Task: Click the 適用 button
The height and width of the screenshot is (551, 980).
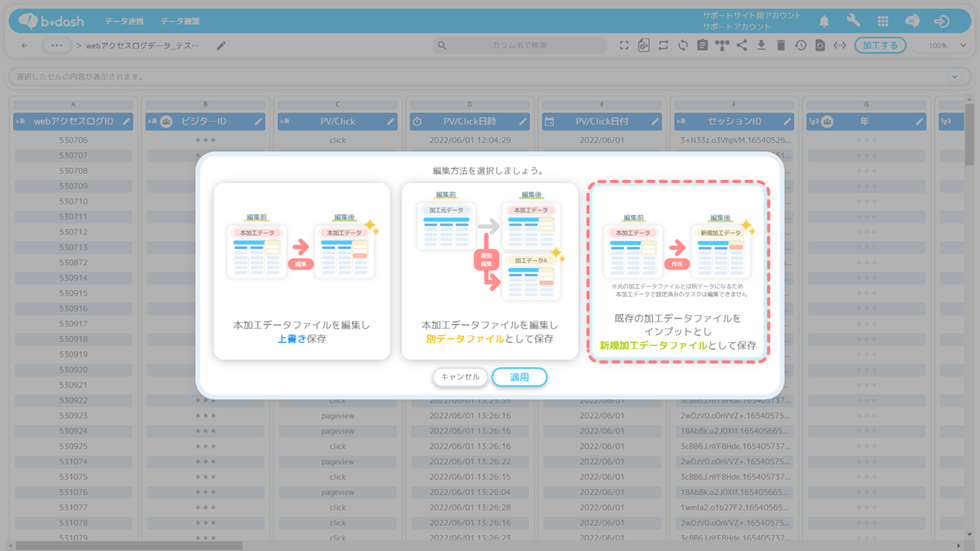Action: click(520, 377)
